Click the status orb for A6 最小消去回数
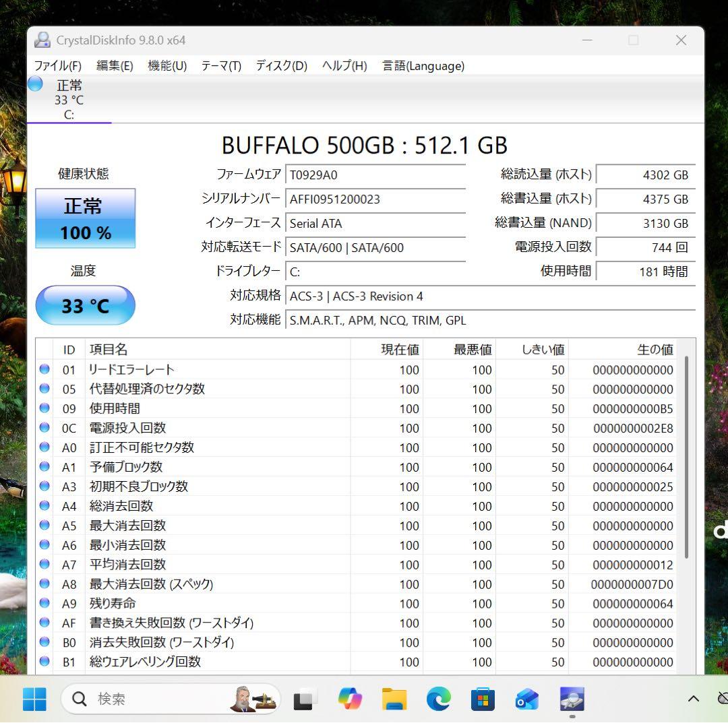This screenshot has height=723, width=728. click(44, 544)
